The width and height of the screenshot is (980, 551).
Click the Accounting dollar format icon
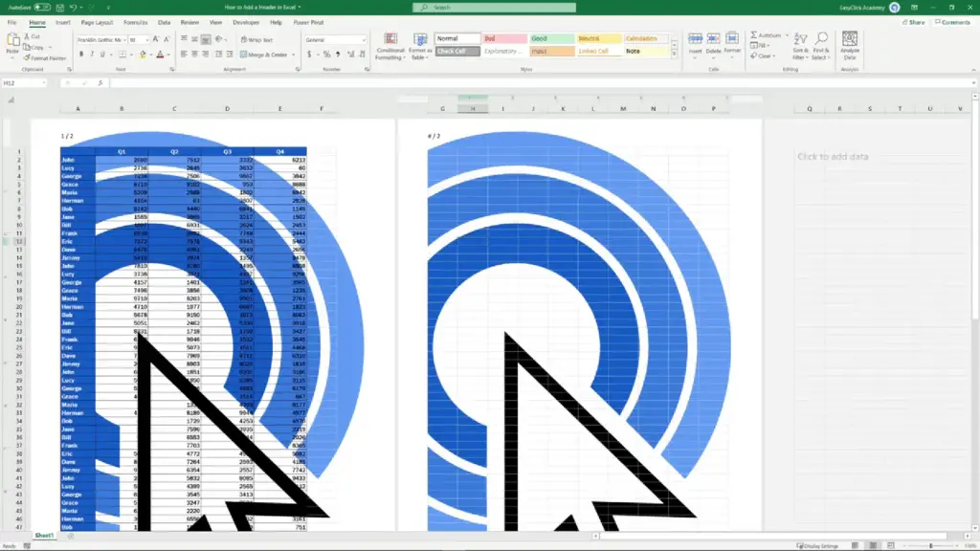coord(309,55)
